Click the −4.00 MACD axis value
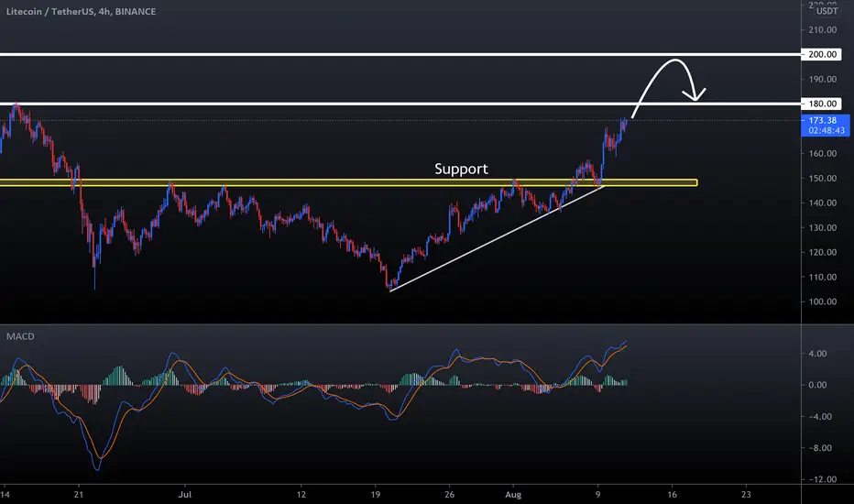 pyautogui.click(x=820, y=417)
